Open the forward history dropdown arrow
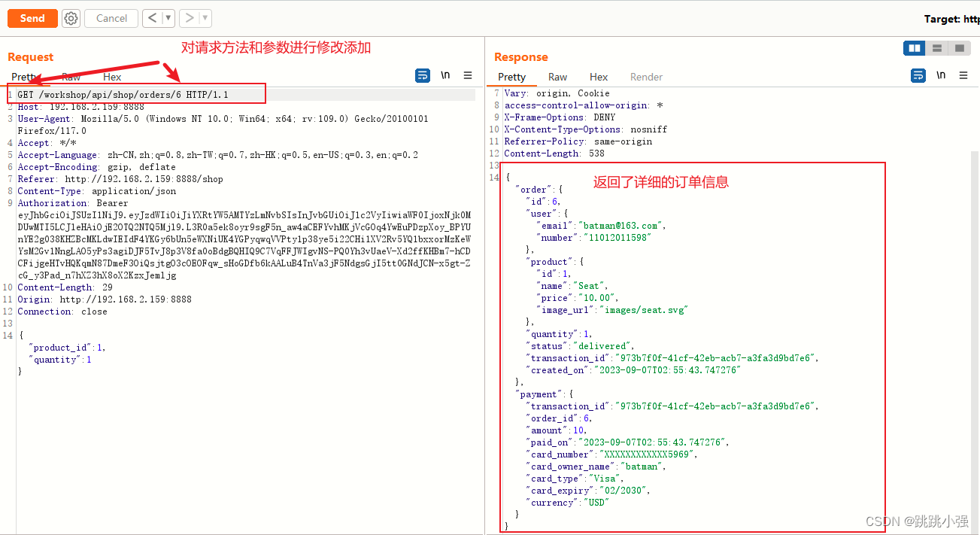The image size is (980, 535). coord(205,18)
